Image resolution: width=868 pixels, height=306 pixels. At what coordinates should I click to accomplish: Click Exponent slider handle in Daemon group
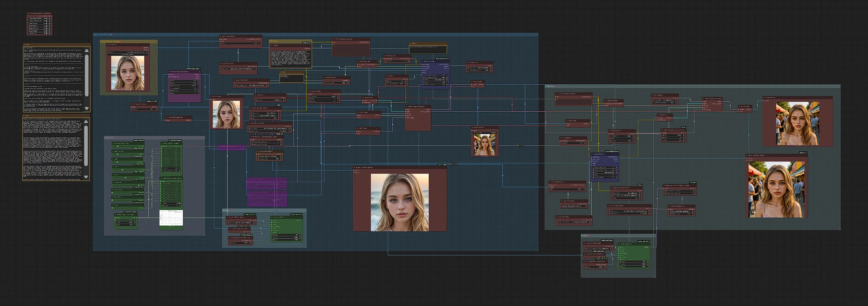[139, 185]
